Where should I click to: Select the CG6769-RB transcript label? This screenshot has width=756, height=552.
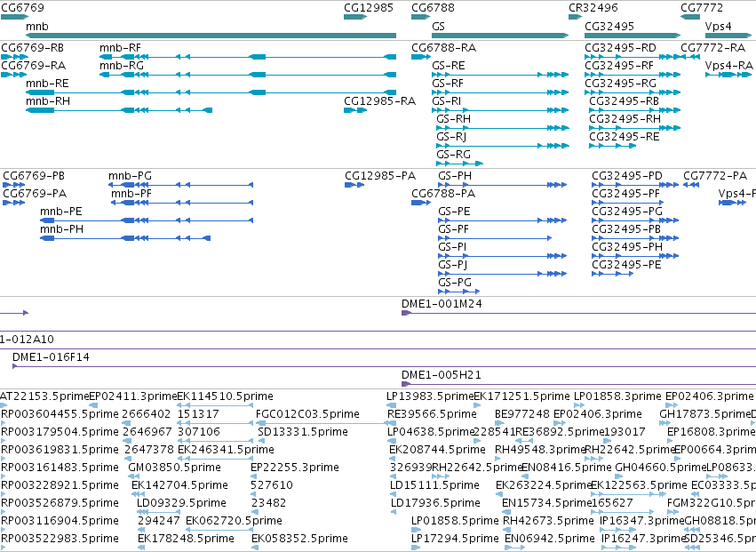pyautogui.click(x=32, y=47)
